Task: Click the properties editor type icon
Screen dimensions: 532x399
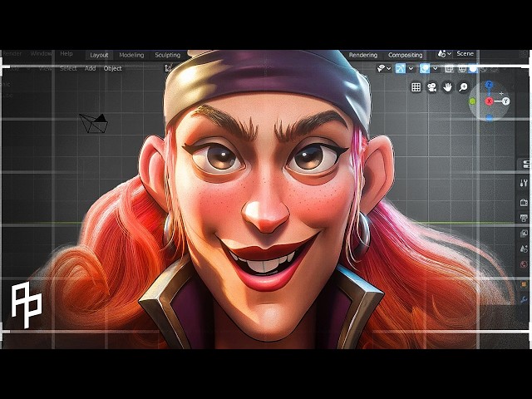Action: tap(525, 165)
